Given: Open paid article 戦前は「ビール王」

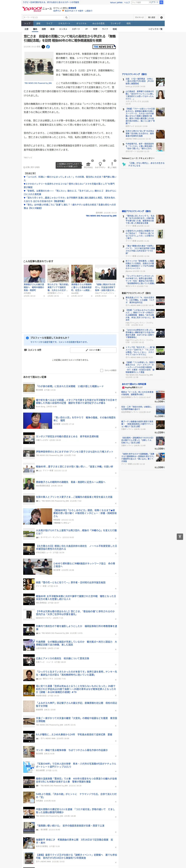Looking at the screenshot, I should click(x=137, y=393).
